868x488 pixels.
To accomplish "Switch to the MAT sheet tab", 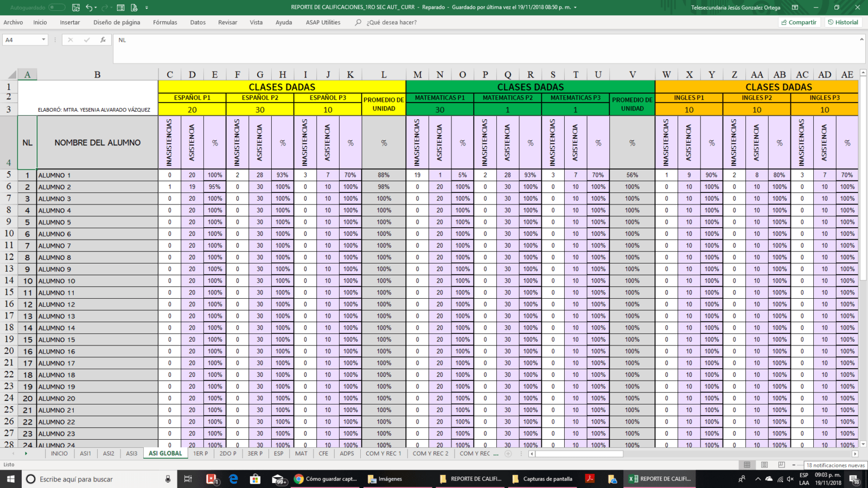I will (x=301, y=453).
